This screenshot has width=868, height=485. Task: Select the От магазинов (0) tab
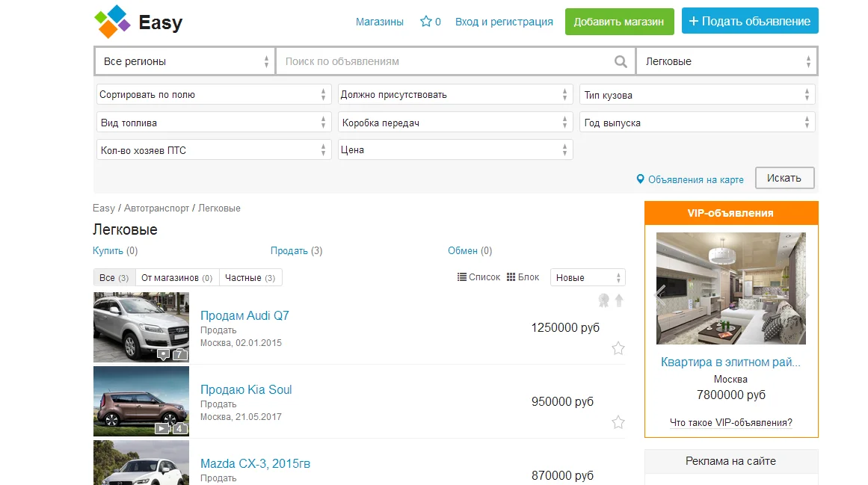coord(177,277)
